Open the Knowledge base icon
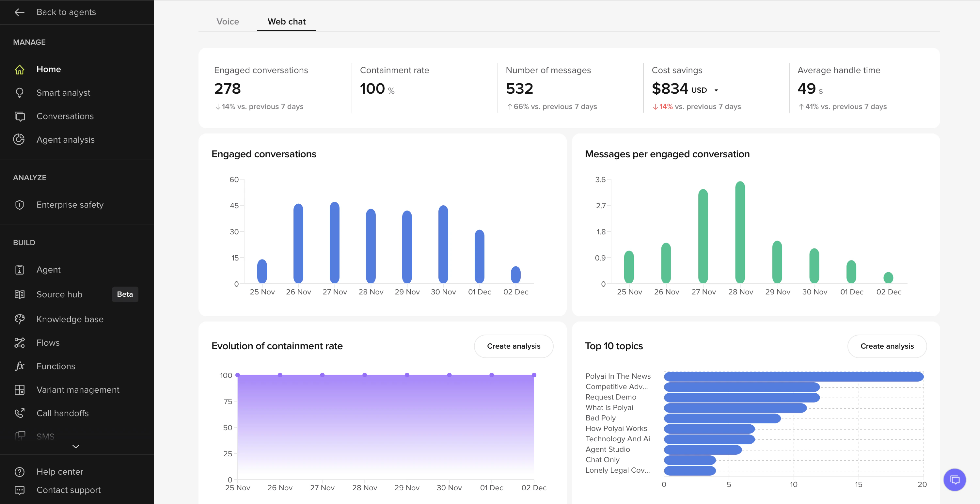 pyautogui.click(x=19, y=319)
